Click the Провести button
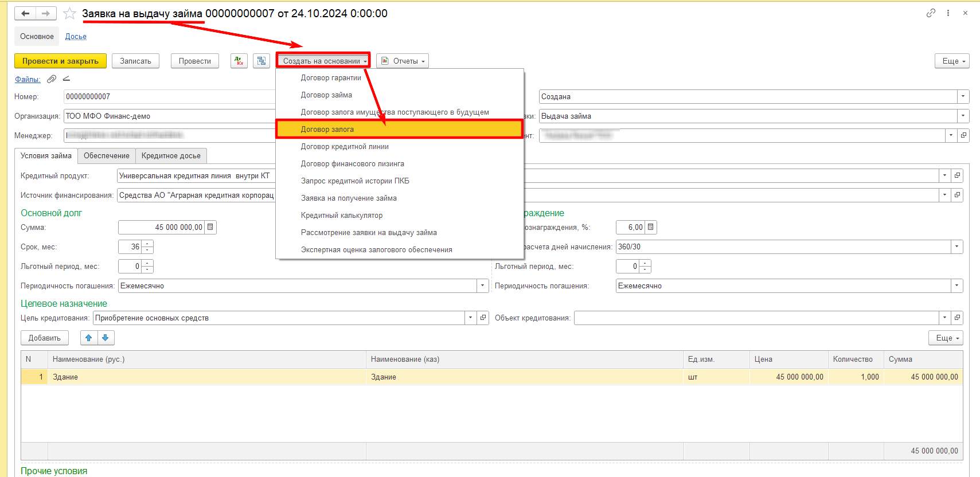 (195, 61)
